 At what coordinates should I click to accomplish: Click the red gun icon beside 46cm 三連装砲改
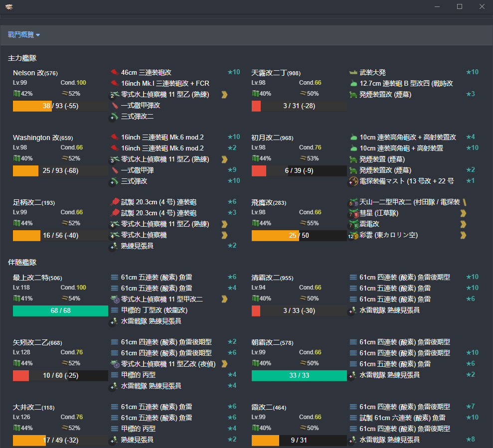pyautogui.click(x=114, y=72)
